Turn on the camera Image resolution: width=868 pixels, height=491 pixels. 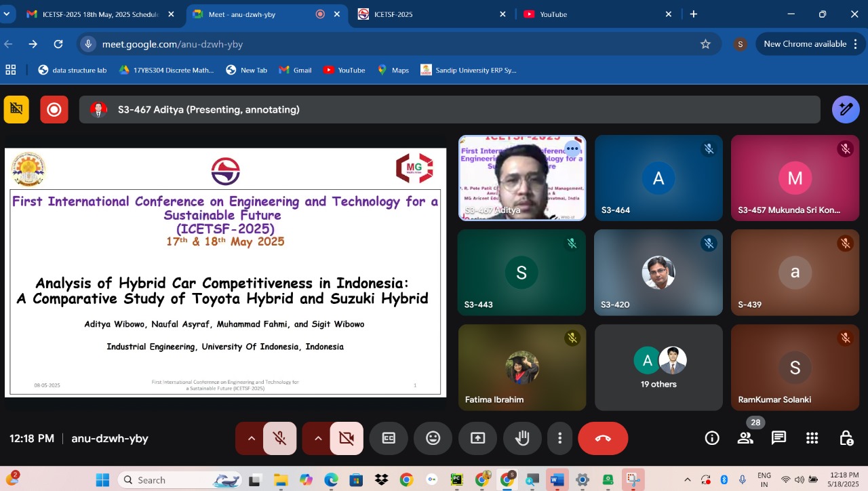347,438
